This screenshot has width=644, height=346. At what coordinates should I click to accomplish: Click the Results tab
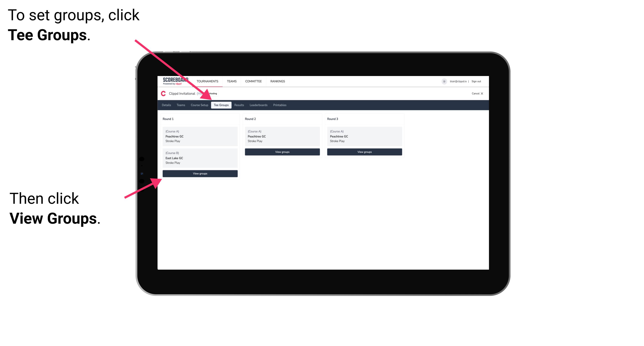(238, 105)
